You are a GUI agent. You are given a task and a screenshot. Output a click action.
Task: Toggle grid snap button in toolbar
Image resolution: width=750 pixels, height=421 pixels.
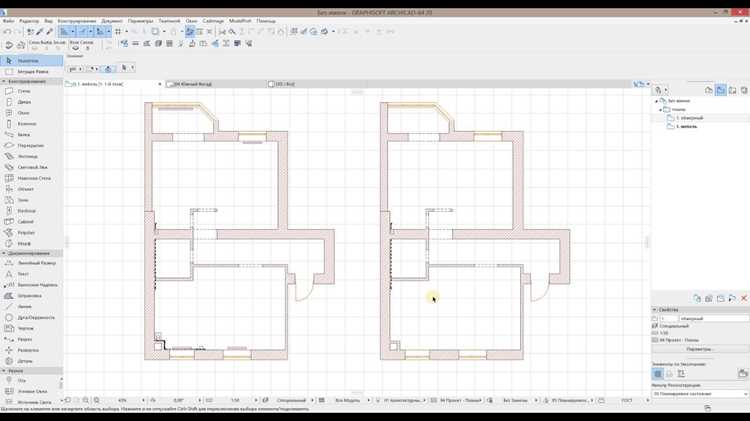[118, 32]
